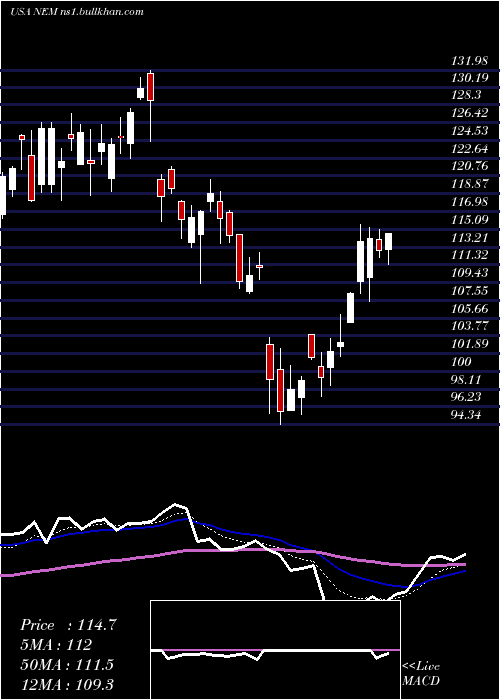Click the 50MA : 111.5 readout
The width and height of the screenshot is (500, 700).
67,664
